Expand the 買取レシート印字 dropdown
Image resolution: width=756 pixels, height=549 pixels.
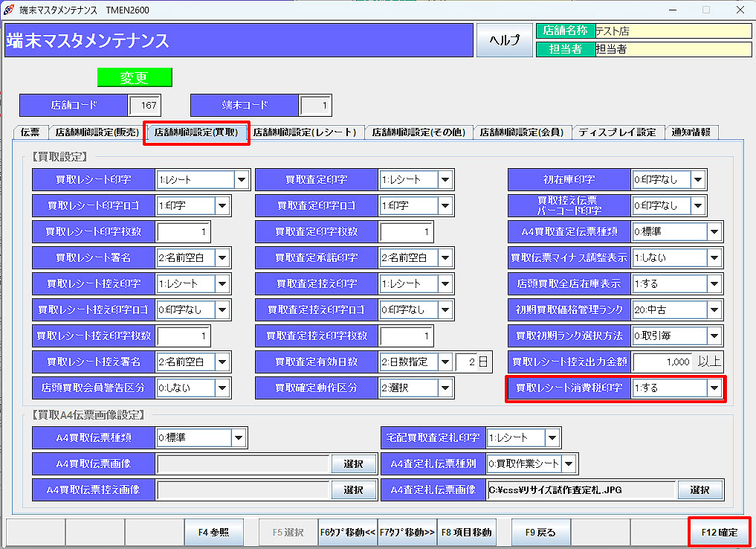(x=242, y=179)
